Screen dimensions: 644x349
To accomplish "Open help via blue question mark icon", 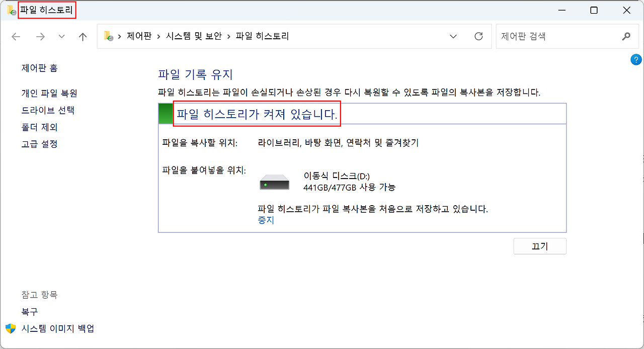I will click(635, 60).
